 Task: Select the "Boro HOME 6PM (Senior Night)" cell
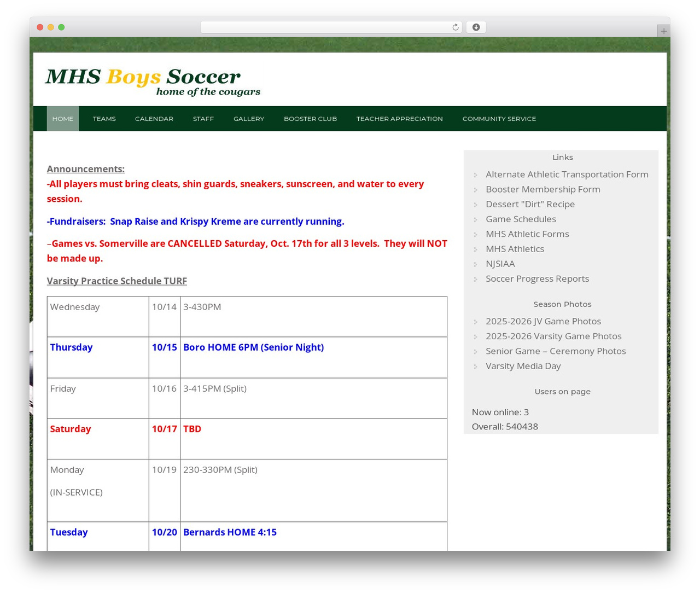pos(313,357)
